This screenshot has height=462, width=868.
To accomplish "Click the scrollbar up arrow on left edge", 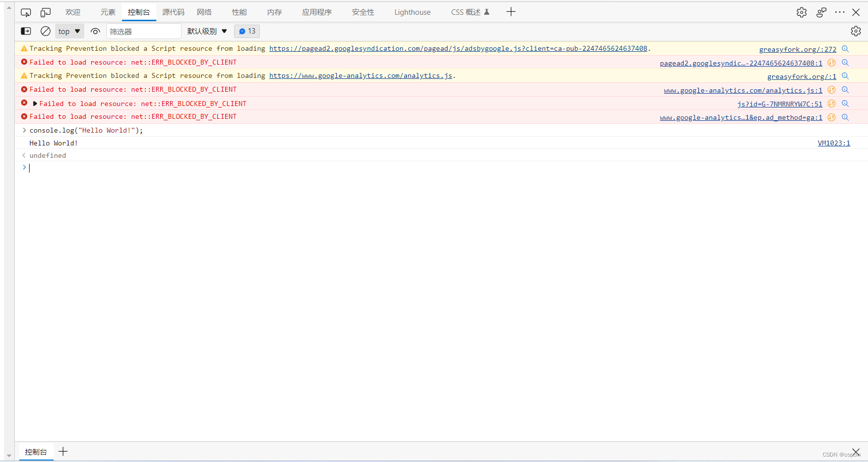I will tap(9, 8).
